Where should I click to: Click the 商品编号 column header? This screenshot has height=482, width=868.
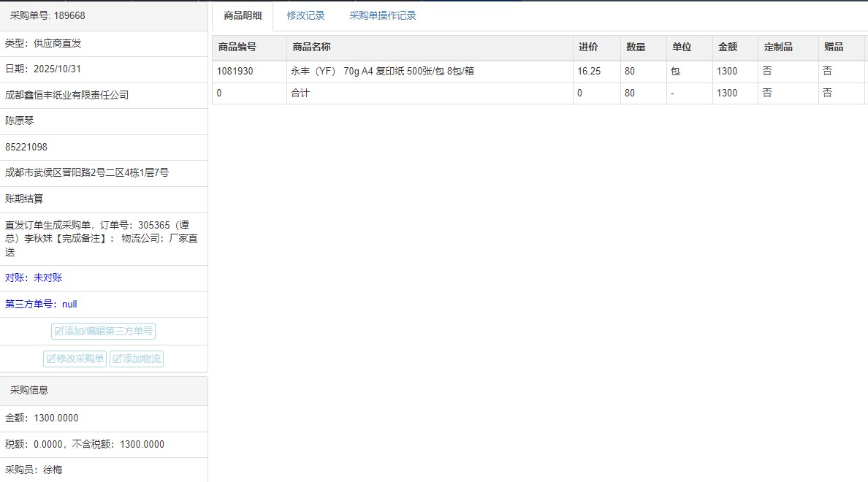point(237,47)
